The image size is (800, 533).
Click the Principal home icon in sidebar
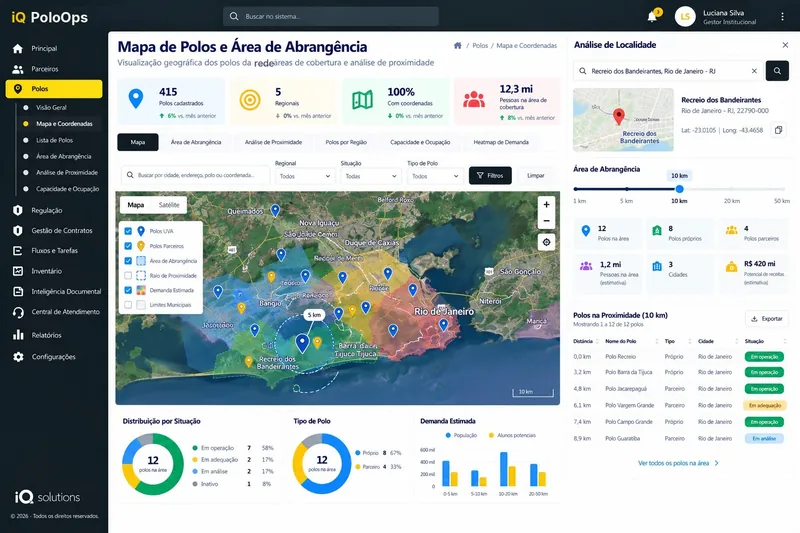coord(18,48)
